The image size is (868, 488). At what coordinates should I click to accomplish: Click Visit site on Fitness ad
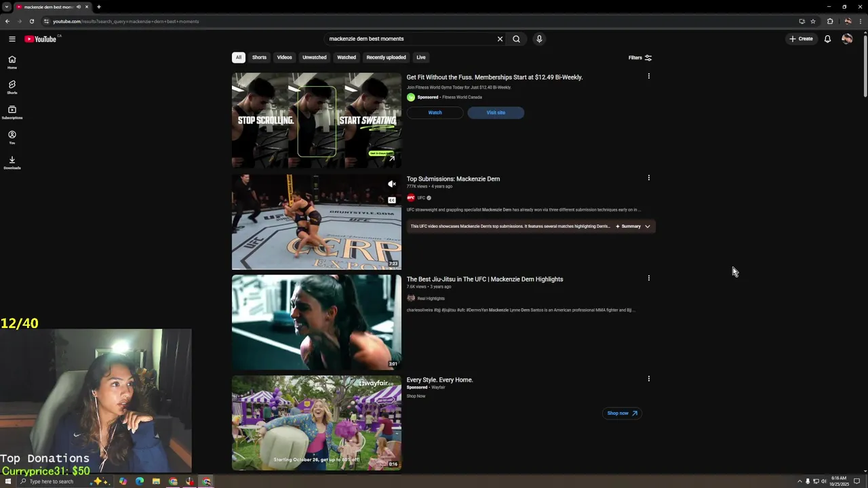(x=496, y=113)
